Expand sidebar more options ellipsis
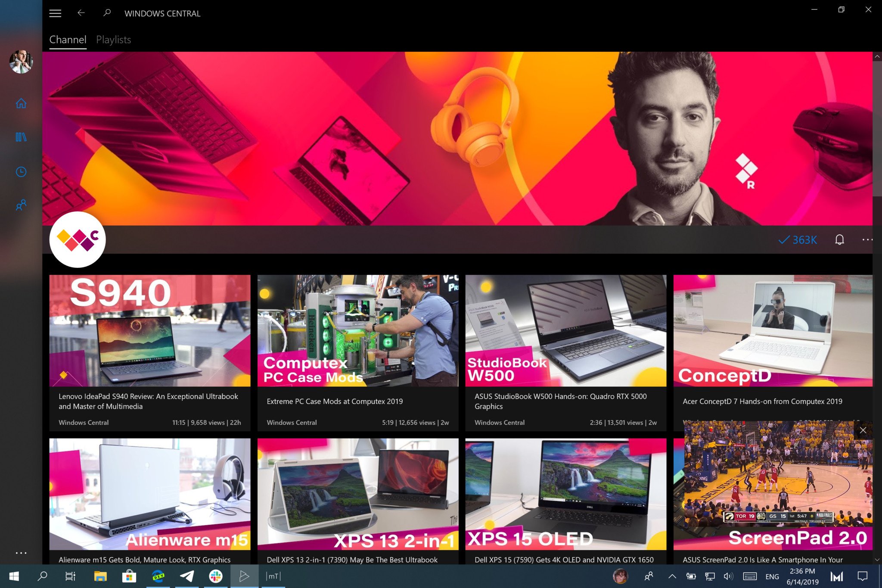Viewport: 882px width, 588px height. point(21,553)
